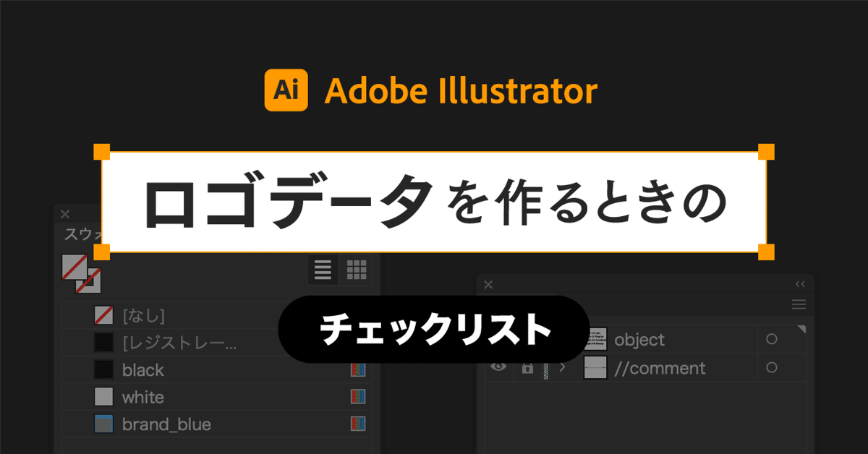
Task: Click the color mode icon beside white
Action: tap(358, 397)
